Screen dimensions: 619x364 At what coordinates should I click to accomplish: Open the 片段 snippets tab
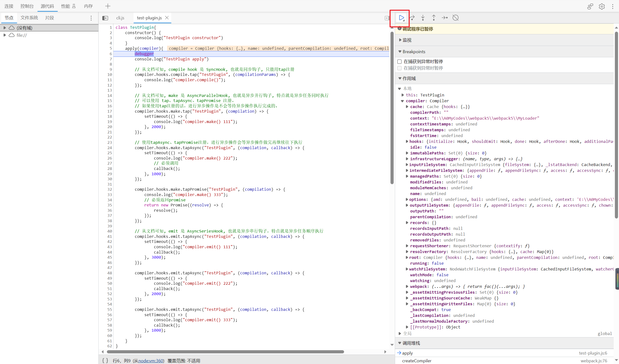click(x=49, y=18)
